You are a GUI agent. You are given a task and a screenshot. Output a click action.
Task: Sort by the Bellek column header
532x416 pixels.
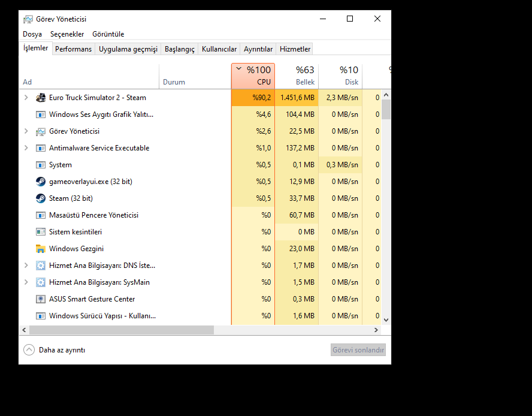tap(297, 76)
